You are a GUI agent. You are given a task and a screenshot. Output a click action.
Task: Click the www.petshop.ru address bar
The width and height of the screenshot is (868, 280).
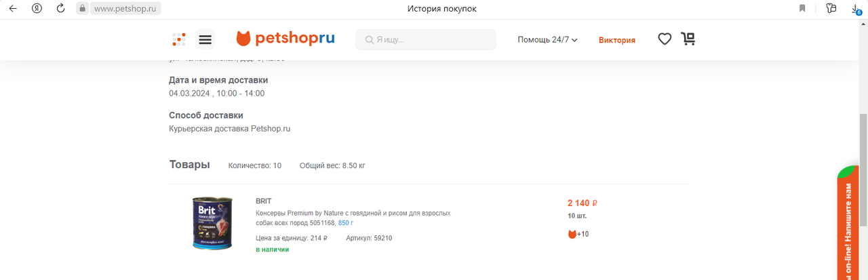click(119, 8)
